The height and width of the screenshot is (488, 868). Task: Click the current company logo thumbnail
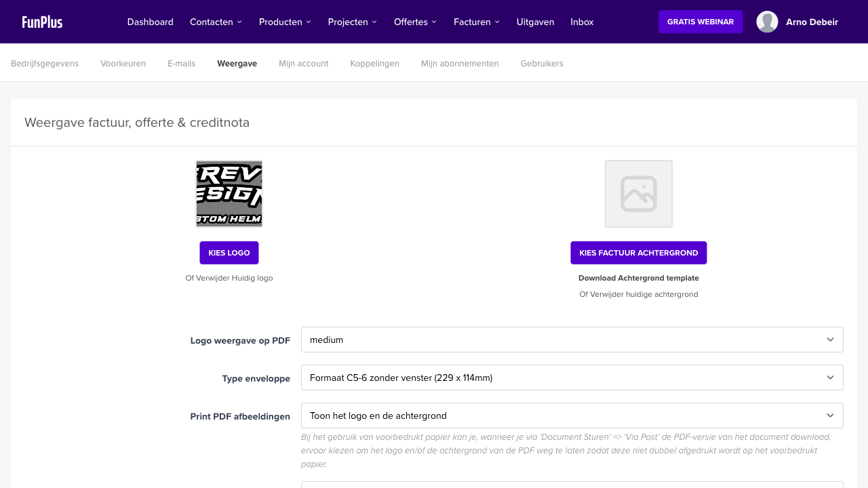click(x=229, y=194)
